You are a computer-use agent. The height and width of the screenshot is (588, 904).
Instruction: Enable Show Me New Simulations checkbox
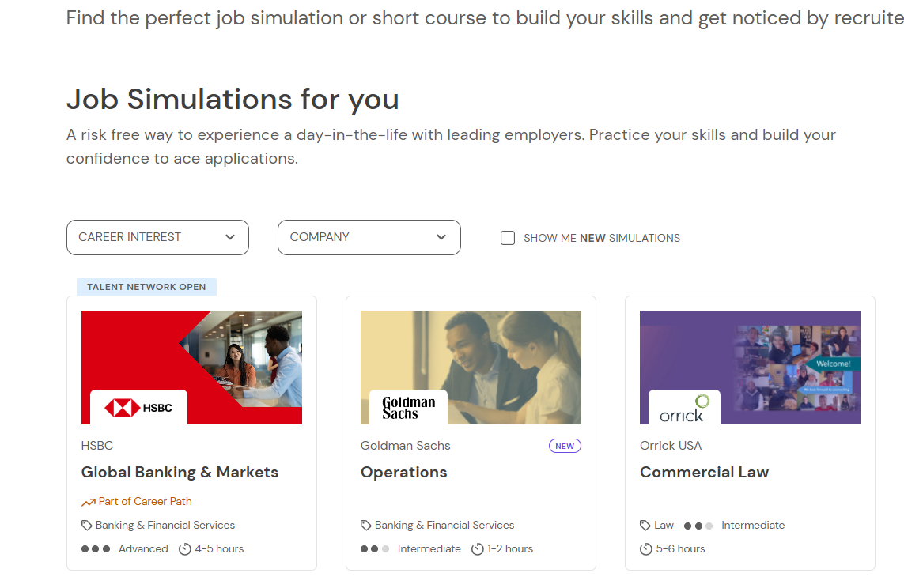click(508, 238)
